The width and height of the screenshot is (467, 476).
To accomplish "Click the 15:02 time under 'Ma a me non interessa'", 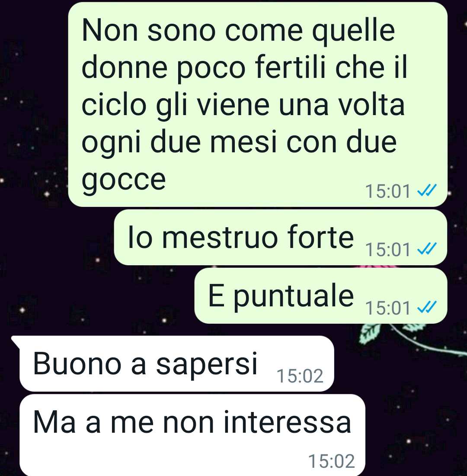I will point(331,461).
